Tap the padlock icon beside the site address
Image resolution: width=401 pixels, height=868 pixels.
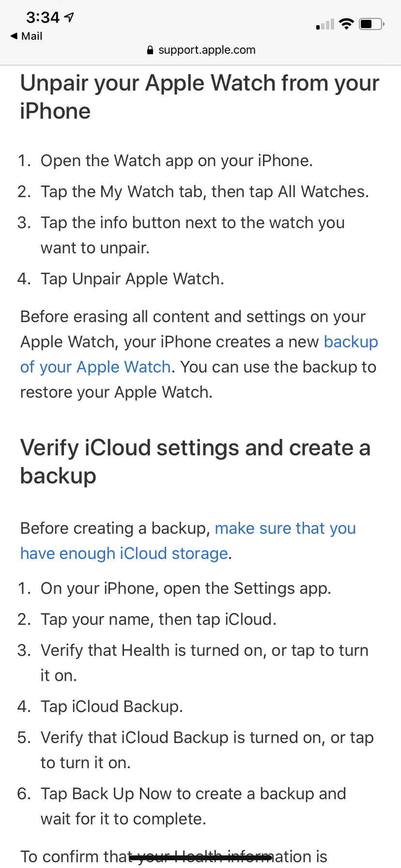[x=150, y=50]
